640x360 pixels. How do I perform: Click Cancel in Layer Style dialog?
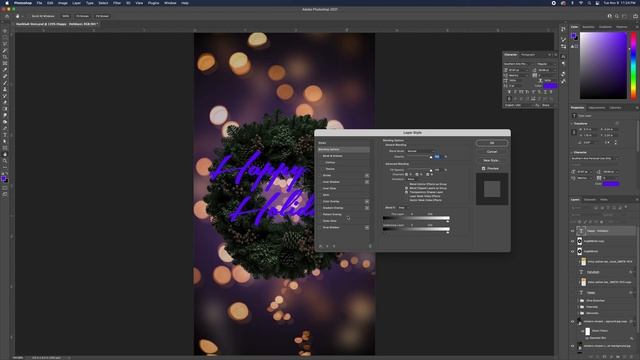[492, 152]
